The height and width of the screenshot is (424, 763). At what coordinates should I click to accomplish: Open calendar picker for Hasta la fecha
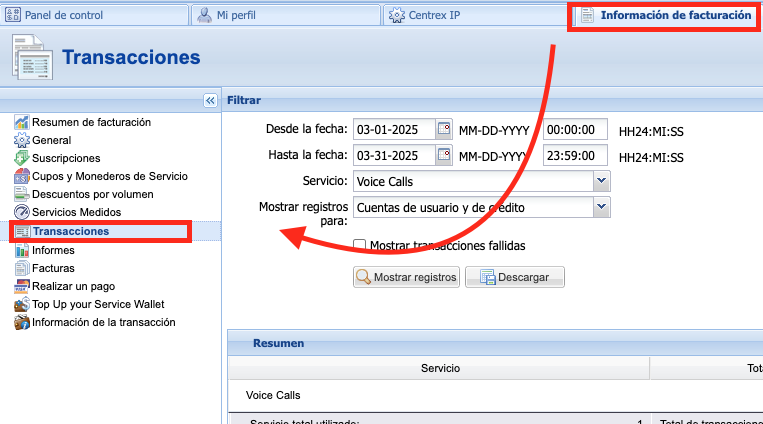point(444,155)
